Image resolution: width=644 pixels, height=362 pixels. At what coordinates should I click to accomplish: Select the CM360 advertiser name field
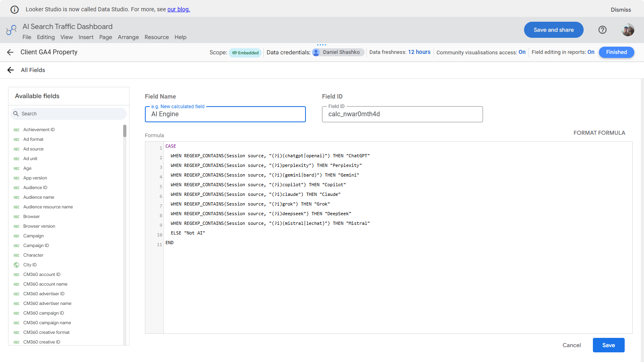pos(47,304)
